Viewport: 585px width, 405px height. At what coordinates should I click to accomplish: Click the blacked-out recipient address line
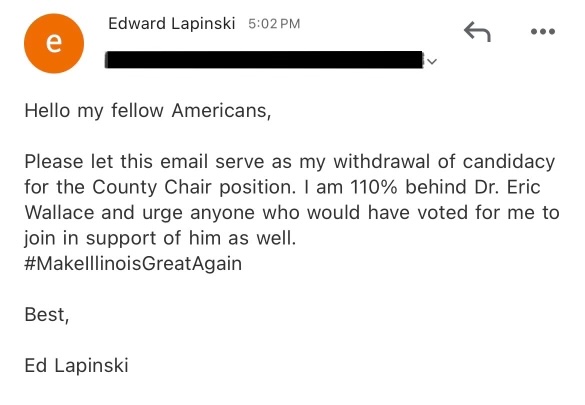tap(264, 60)
